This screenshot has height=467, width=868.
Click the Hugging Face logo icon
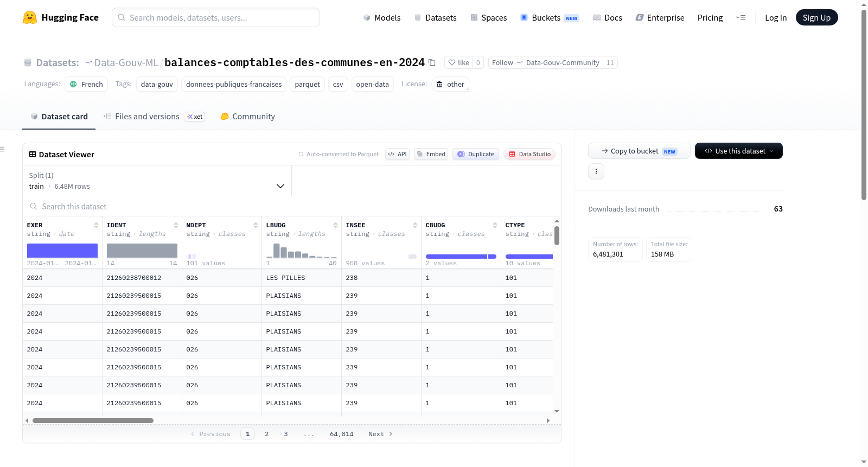tap(30, 17)
